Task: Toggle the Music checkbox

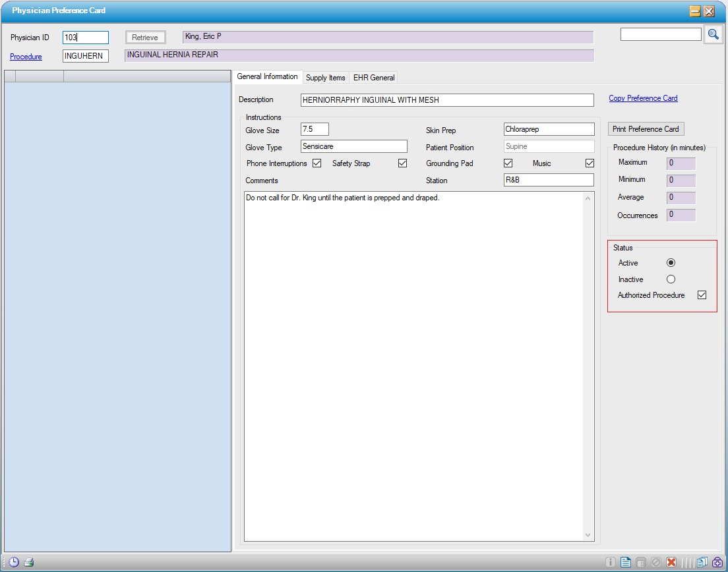Action: pyautogui.click(x=590, y=163)
